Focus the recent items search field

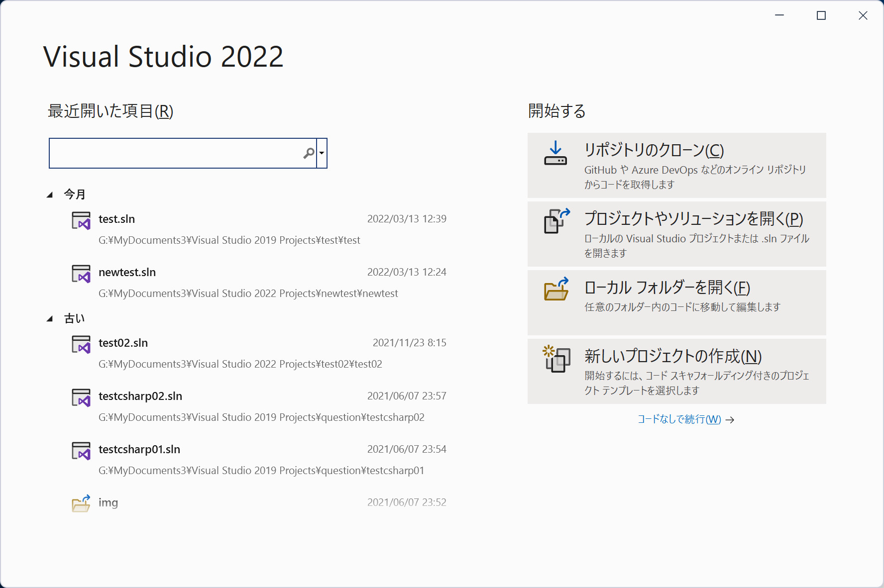click(x=183, y=153)
